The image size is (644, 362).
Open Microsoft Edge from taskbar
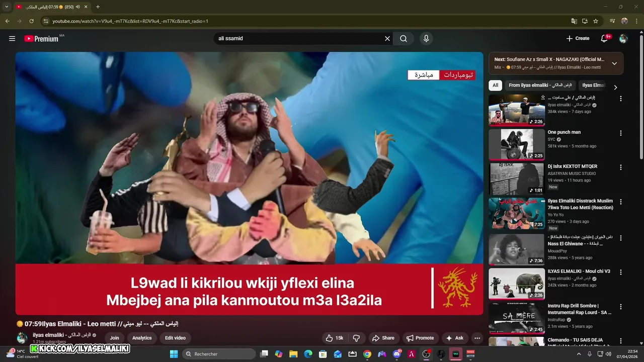308,354
